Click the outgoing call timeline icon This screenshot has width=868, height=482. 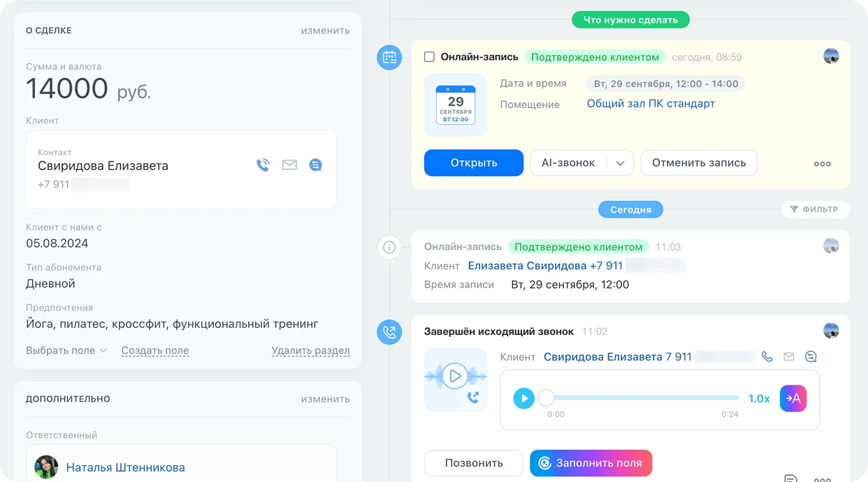(389, 332)
